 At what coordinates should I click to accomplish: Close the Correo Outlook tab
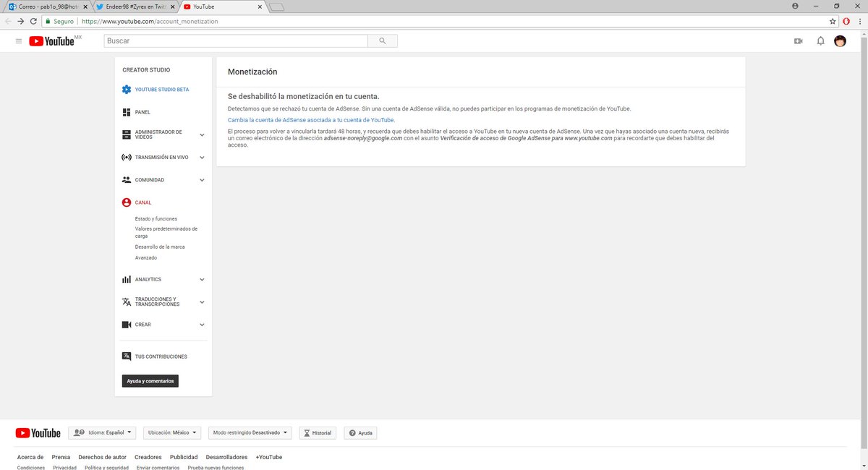click(x=85, y=7)
